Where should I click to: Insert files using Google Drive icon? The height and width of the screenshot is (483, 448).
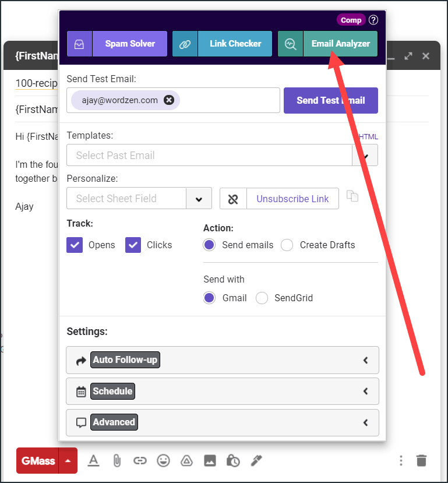coord(186,461)
